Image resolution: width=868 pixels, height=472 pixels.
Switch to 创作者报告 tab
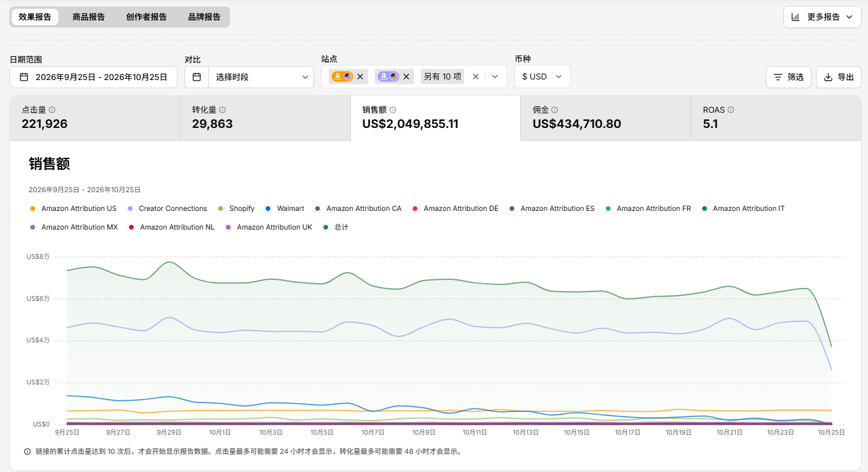pyautogui.click(x=147, y=17)
